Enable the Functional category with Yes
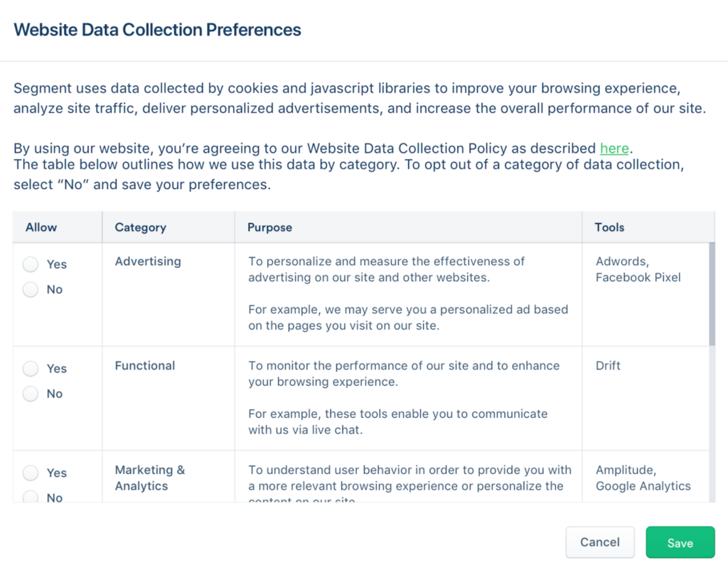Screen dimensions: 728x577 pyautogui.click(x=30, y=368)
